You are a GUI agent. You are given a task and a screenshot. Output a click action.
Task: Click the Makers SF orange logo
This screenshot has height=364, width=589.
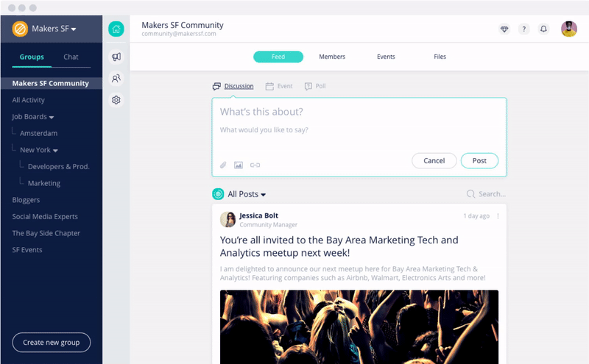(20, 29)
